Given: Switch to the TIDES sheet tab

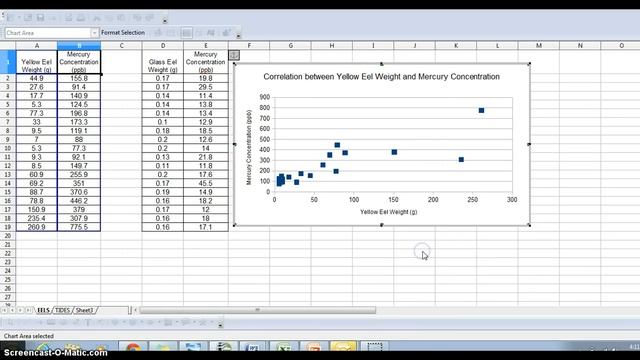Looking at the screenshot, I should pos(62,310).
